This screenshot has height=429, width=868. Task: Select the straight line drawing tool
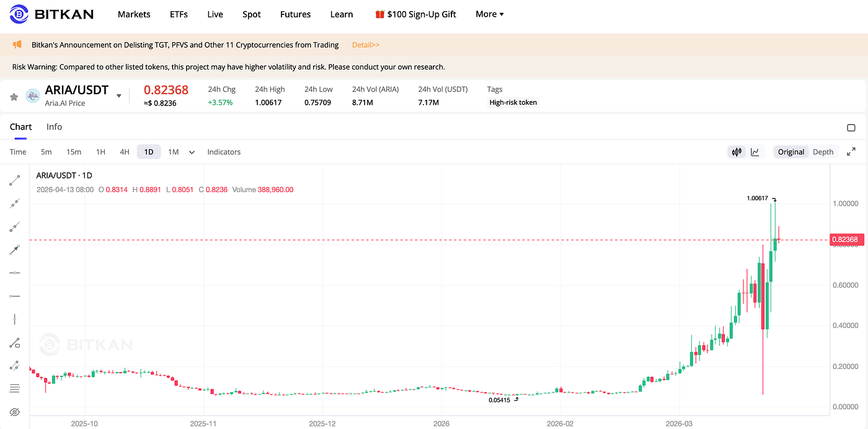click(15, 203)
